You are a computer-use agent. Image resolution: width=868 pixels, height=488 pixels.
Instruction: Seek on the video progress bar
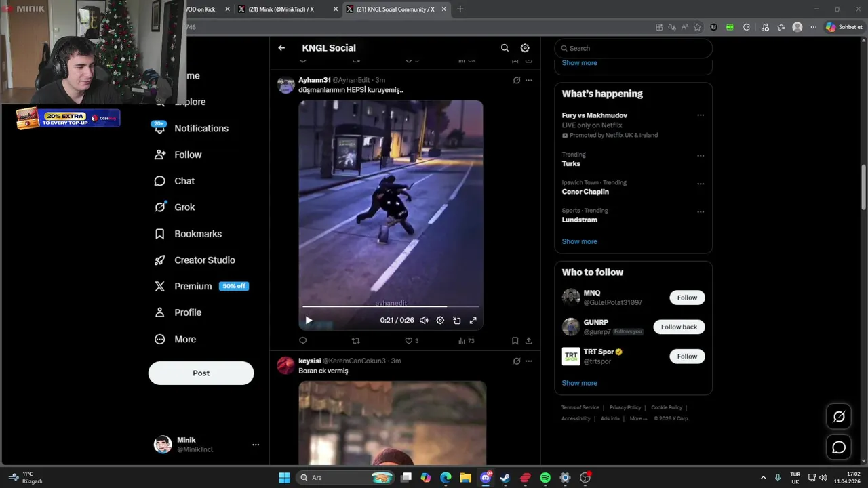pyautogui.click(x=391, y=307)
